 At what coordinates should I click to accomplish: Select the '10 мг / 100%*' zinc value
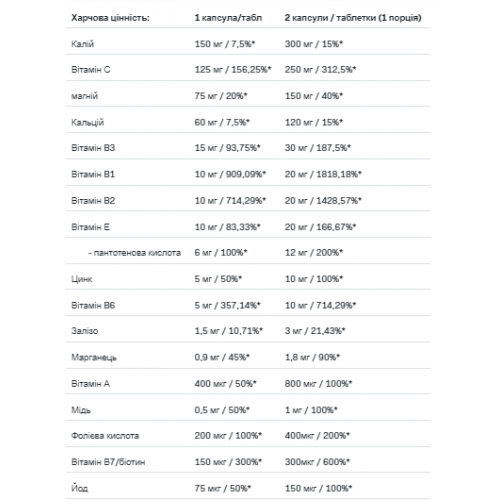coord(313,279)
